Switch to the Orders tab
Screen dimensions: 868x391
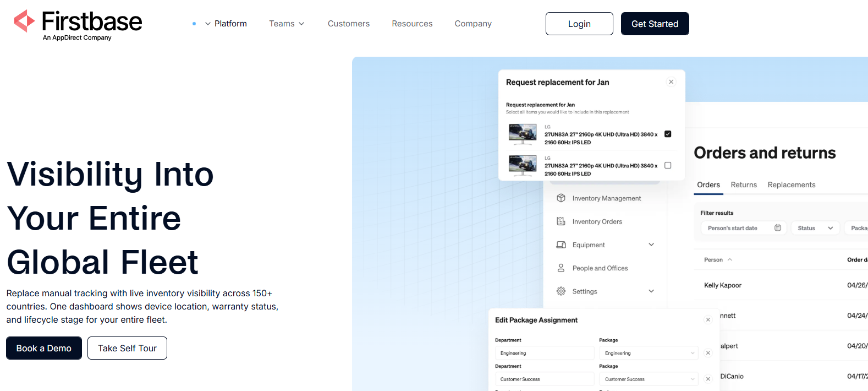(x=708, y=185)
